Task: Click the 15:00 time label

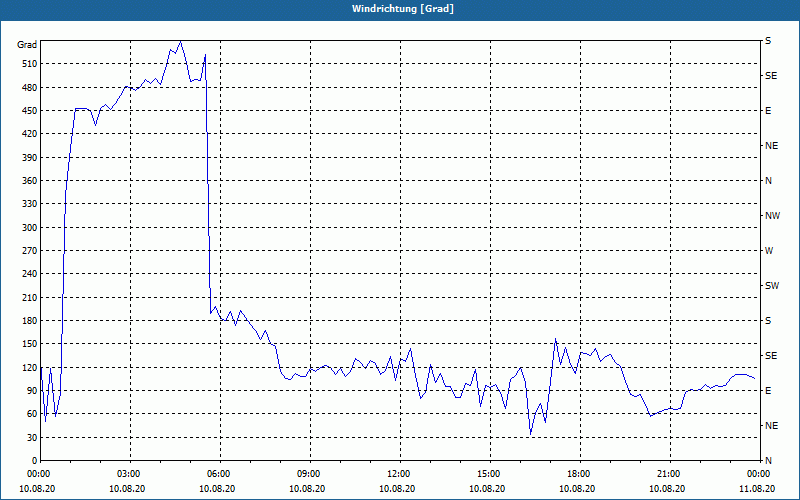Action: coord(487,473)
